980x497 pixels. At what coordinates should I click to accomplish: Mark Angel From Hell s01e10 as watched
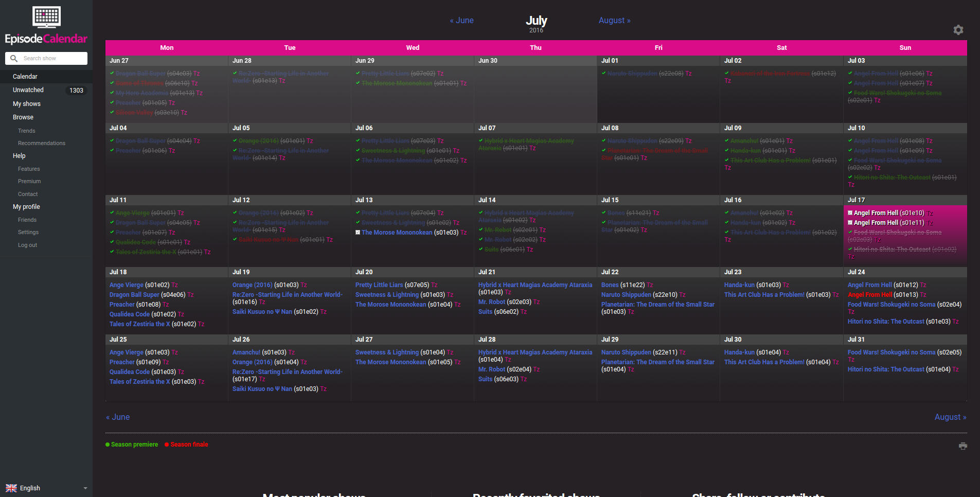850,213
